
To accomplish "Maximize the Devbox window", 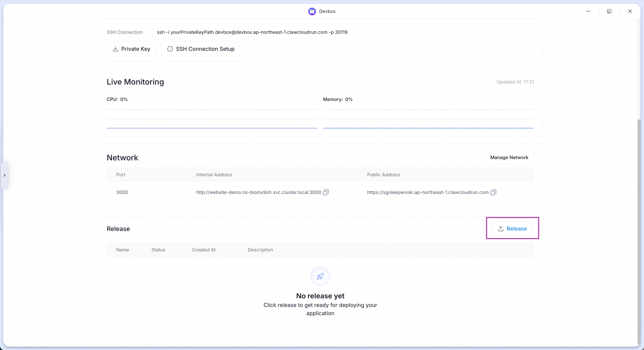I will (609, 11).
